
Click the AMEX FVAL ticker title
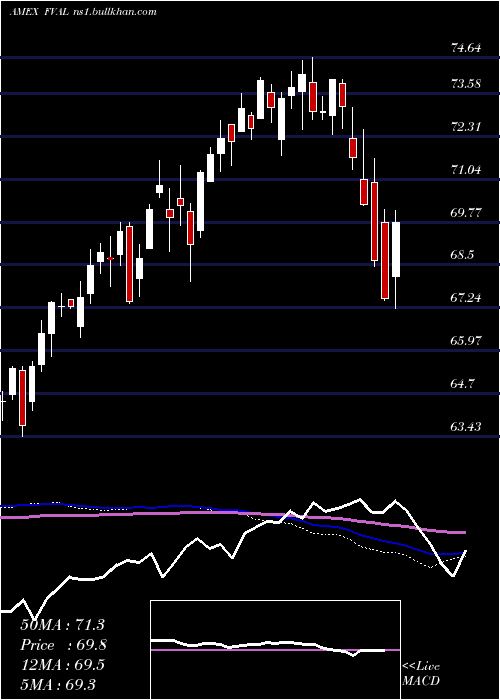(x=39, y=12)
